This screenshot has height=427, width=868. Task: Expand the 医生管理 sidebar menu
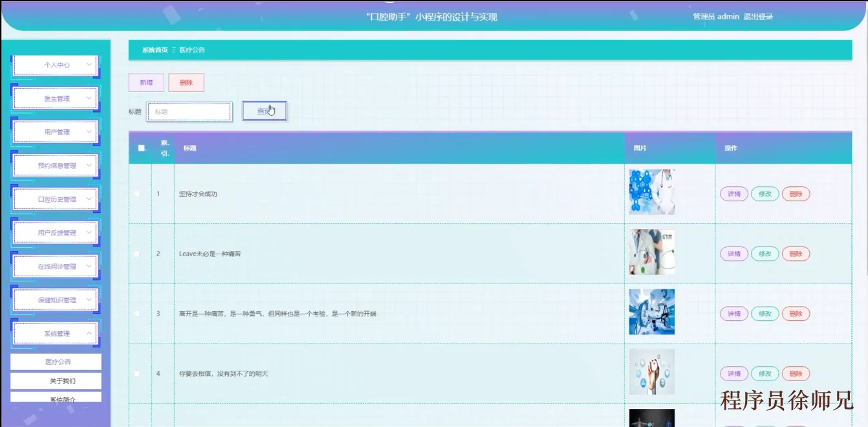56,99
